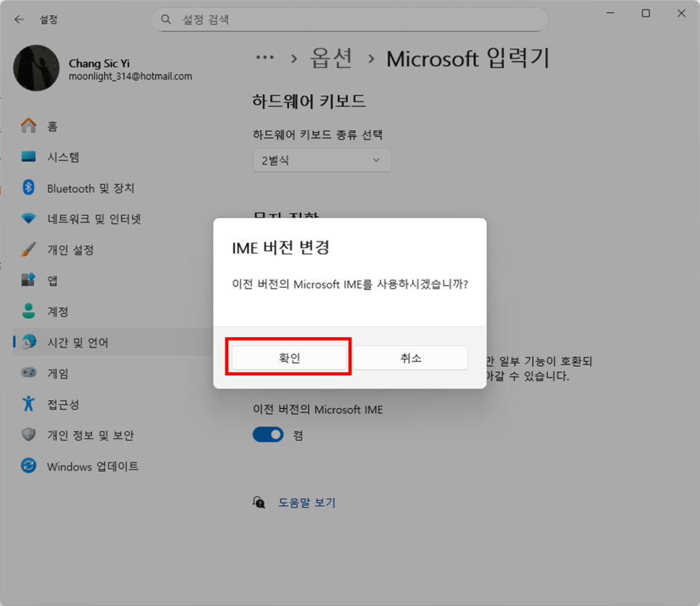Click the 앱 apps icon

click(x=28, y=280)
